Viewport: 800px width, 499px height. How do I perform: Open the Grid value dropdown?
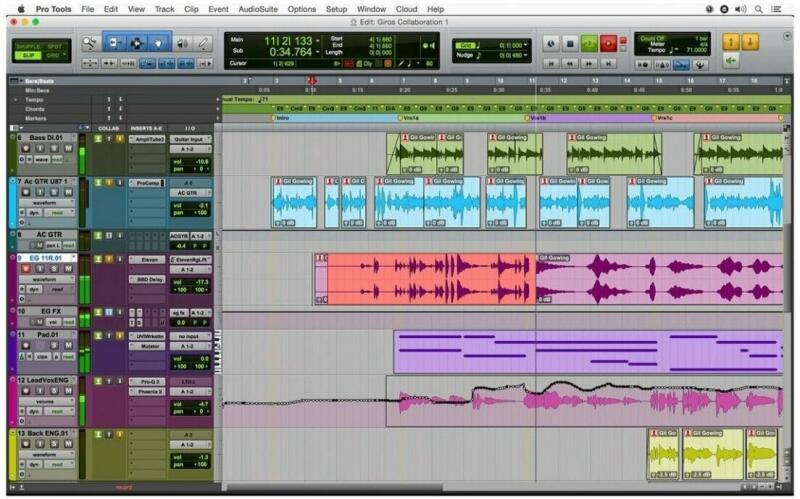(x=526, y=45)
